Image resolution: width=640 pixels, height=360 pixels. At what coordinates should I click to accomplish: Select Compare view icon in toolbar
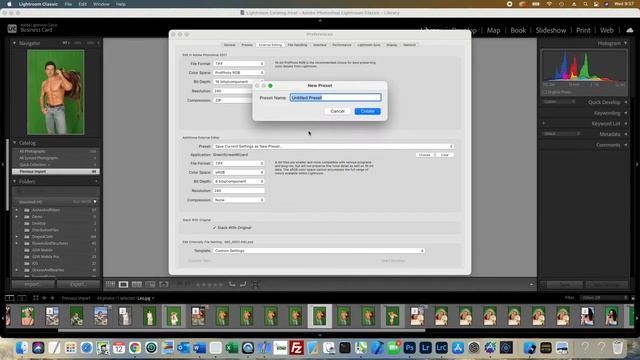coord(137,284)
